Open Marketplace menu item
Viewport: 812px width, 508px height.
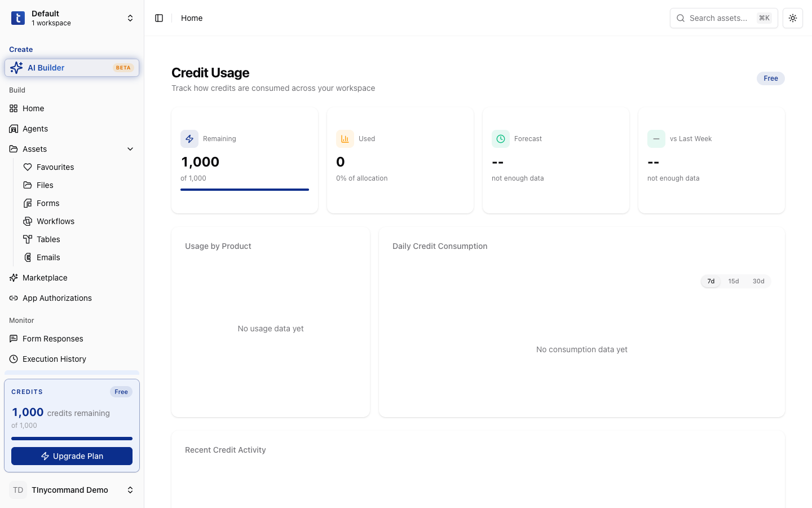click(x=72, y=278)
